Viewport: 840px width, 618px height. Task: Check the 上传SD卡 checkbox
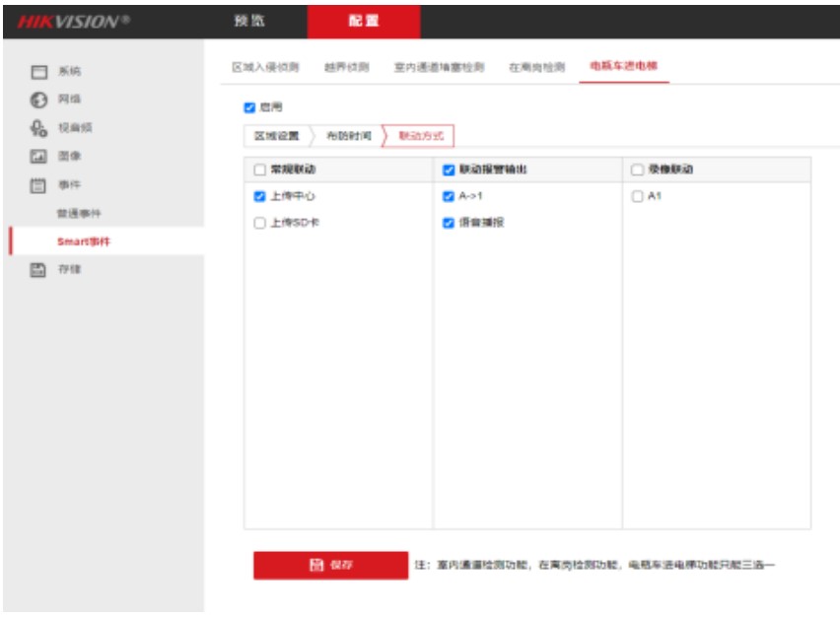point(260,223)
